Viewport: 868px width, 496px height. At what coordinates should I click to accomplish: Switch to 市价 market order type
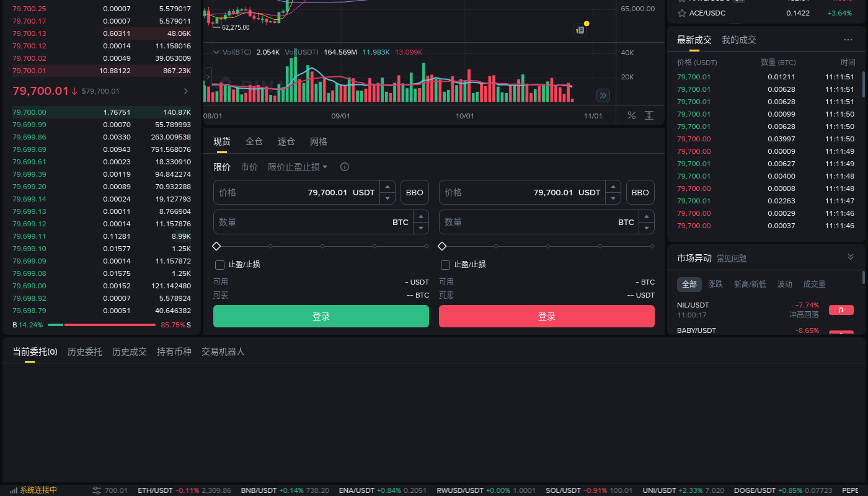tap(249, 167)
